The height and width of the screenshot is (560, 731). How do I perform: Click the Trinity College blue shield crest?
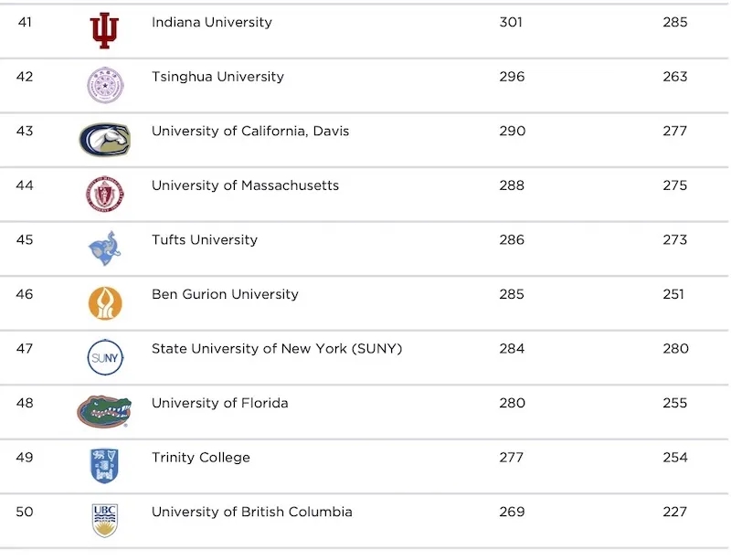[104, 466]
